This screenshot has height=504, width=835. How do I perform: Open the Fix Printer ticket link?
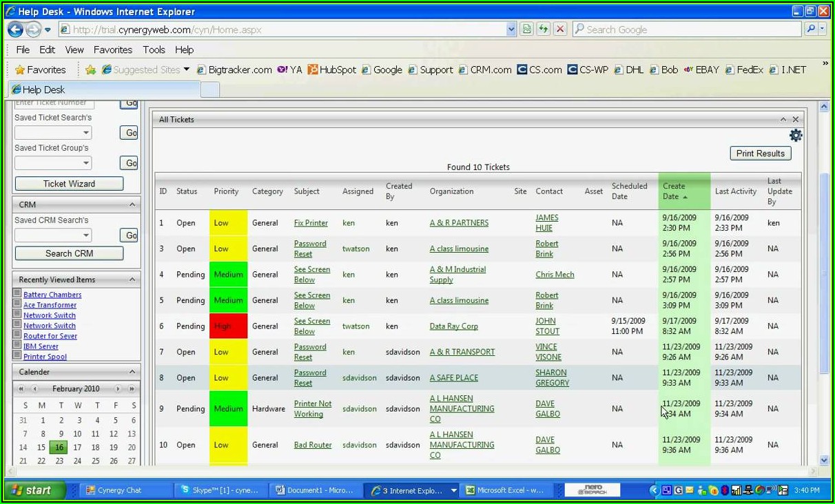tap(311, 223)
